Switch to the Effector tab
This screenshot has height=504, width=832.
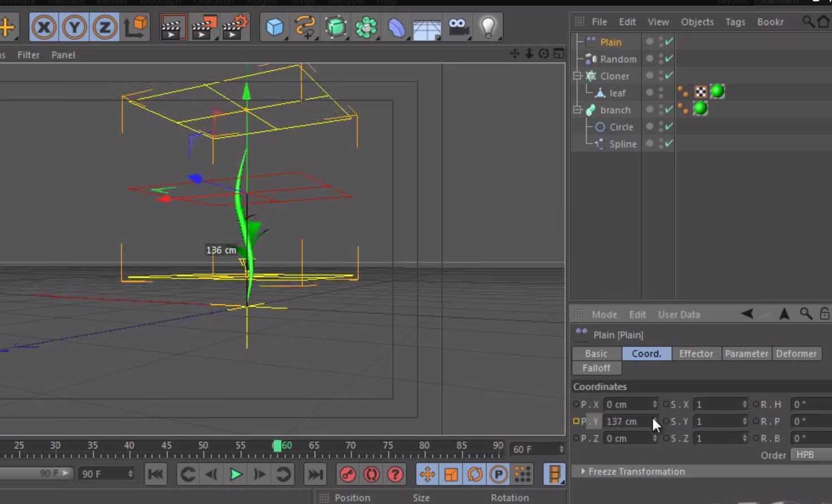point(696,354)
